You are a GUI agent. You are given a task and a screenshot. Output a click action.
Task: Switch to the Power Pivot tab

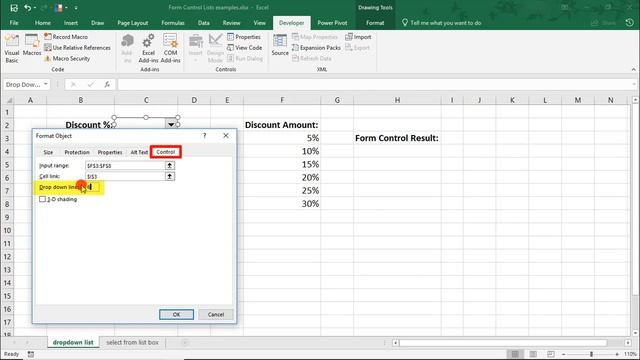point(332,23)
